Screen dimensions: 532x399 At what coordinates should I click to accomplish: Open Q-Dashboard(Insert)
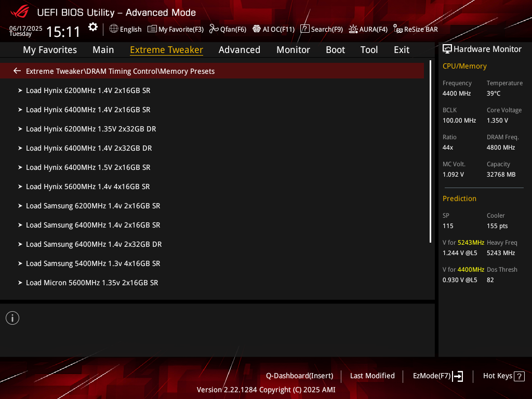point(300,376)
